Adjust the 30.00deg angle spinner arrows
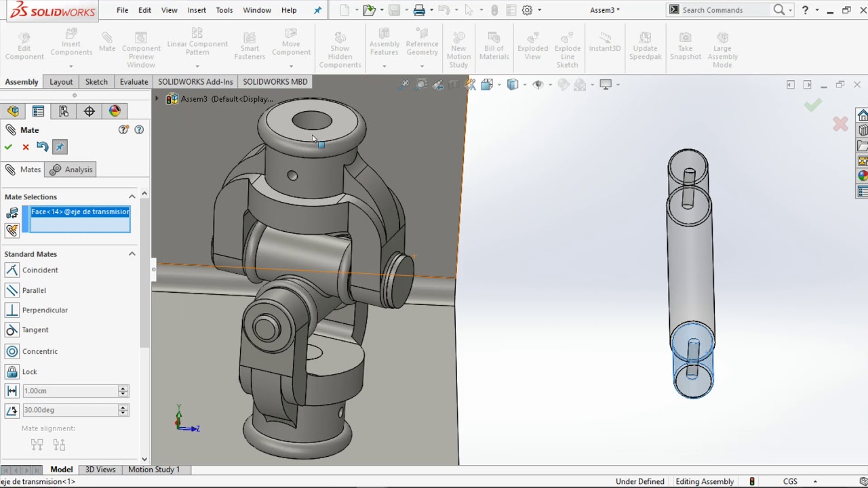This screenshot has height=488, width=868. click(123, 410)
